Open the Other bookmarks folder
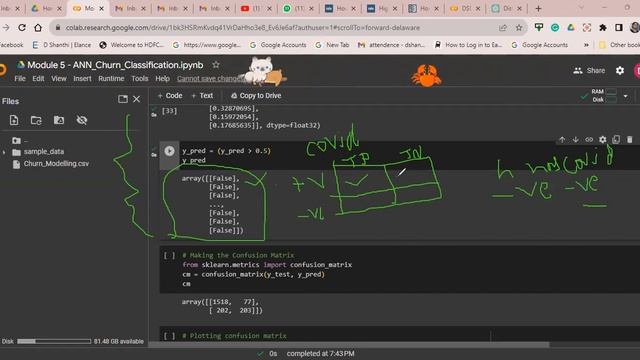The image size is (640, 360). [619, 45]
